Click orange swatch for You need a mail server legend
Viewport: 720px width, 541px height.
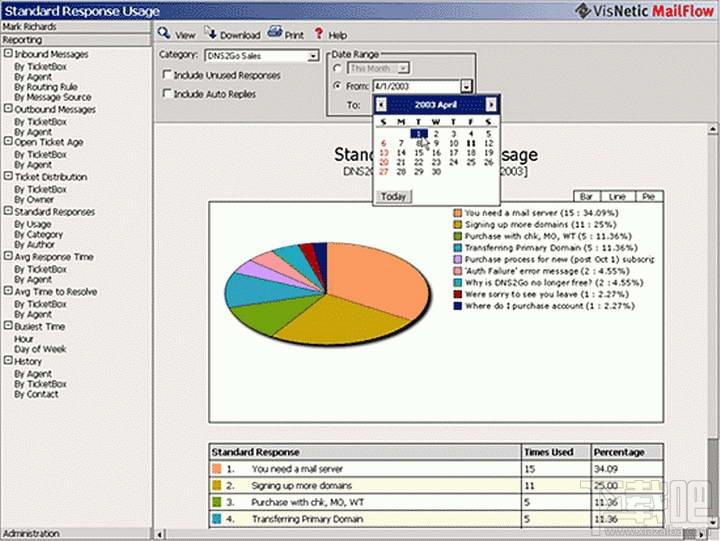457,213
